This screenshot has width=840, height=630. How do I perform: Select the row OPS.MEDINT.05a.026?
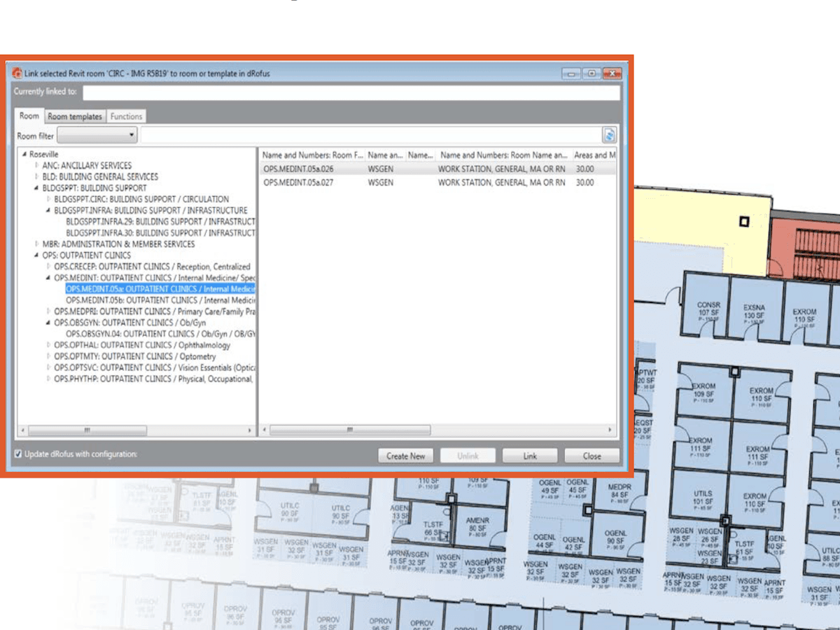click(x=438, y=169)
